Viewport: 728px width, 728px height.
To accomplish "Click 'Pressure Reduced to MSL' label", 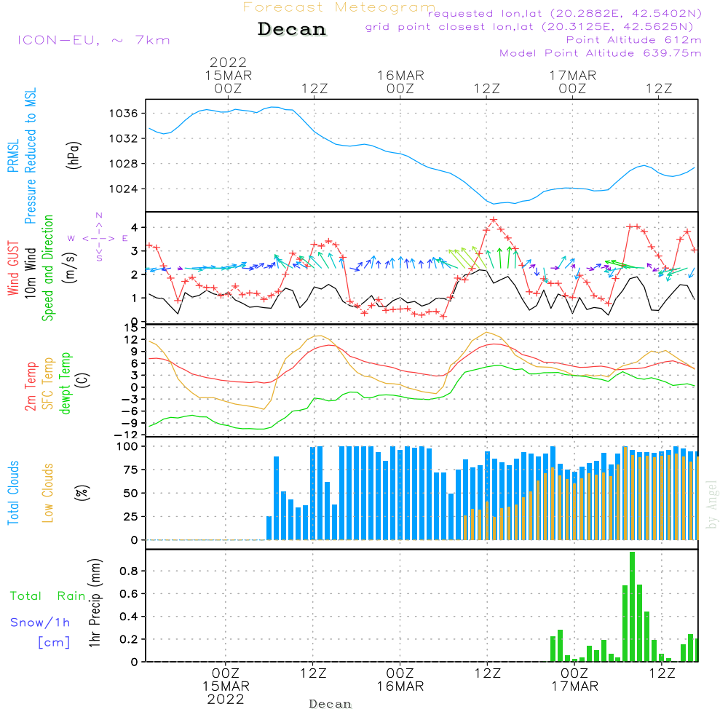I will (x=30, y=156).
